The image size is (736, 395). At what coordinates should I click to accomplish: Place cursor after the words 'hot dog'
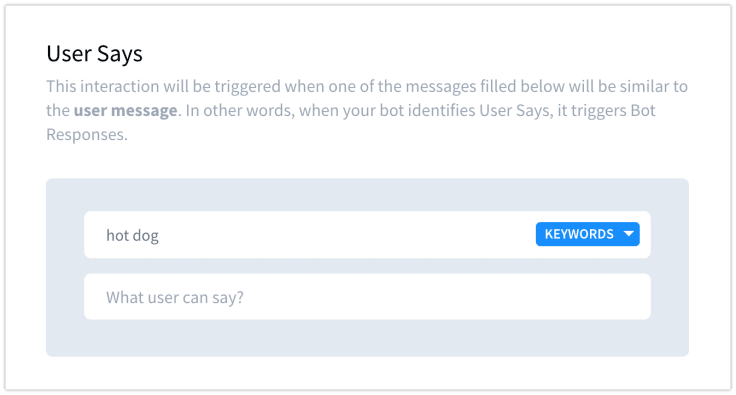(x=160, y=235)
